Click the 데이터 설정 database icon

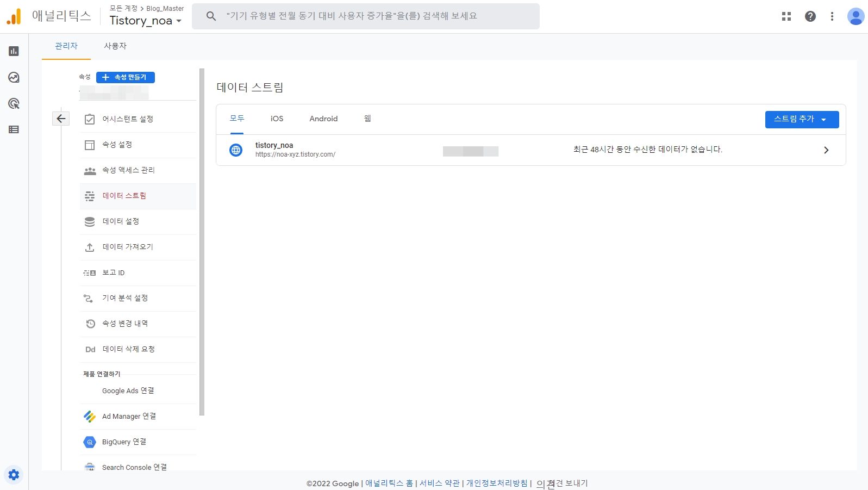pyautogui.click(x=90, y=222)
